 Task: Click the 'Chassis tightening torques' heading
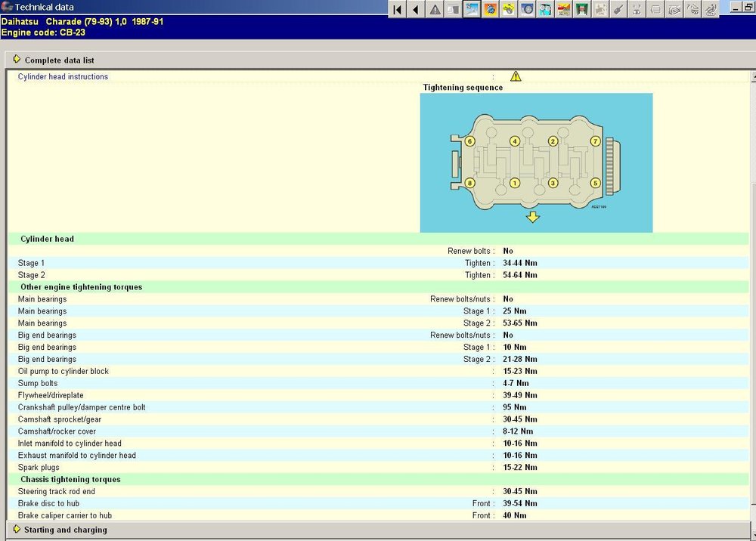click(x=70, y=480)
